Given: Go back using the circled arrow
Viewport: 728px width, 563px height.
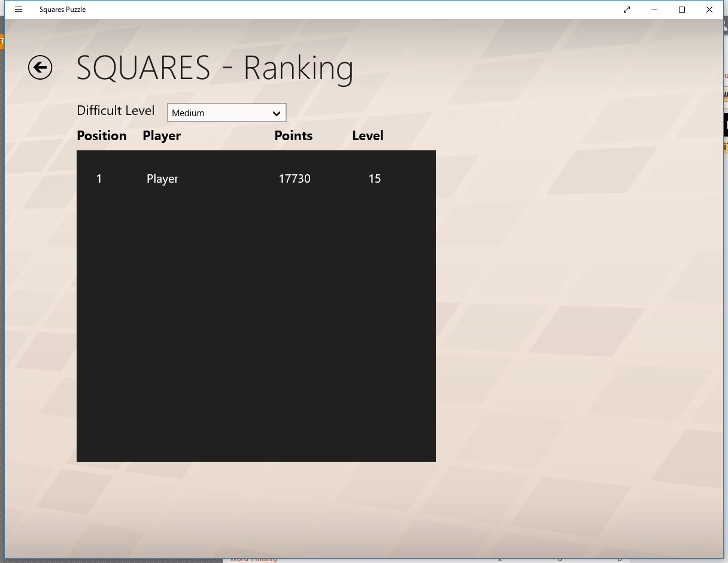Looking at the screenshot, I should (40, 68).
